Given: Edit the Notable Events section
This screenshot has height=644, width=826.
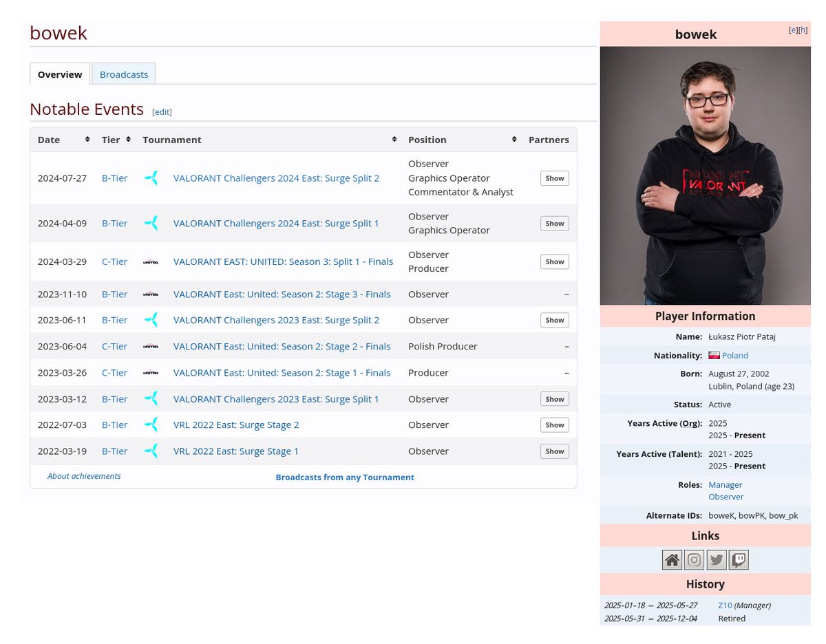Looking at the screenshot, I should point(162,111).
